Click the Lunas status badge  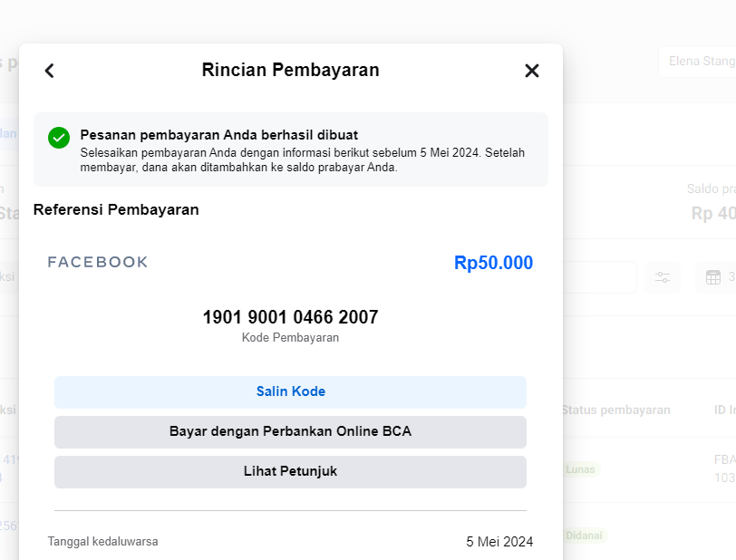point(580,469)
